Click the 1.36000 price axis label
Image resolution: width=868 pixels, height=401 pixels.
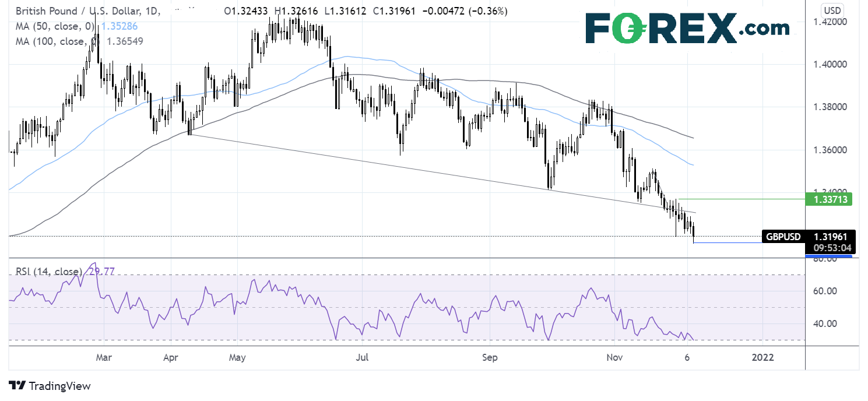[827, 150]
